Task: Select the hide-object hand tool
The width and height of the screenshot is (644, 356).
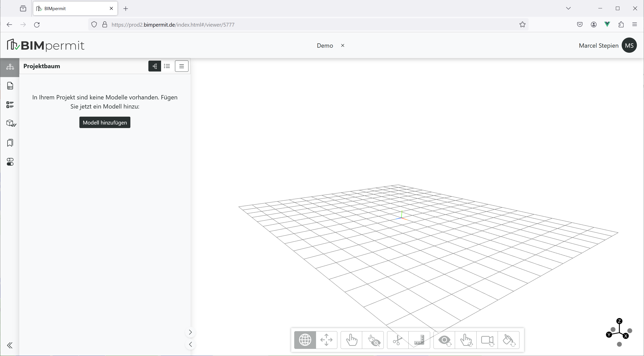Action: click(x=373, y=340)
